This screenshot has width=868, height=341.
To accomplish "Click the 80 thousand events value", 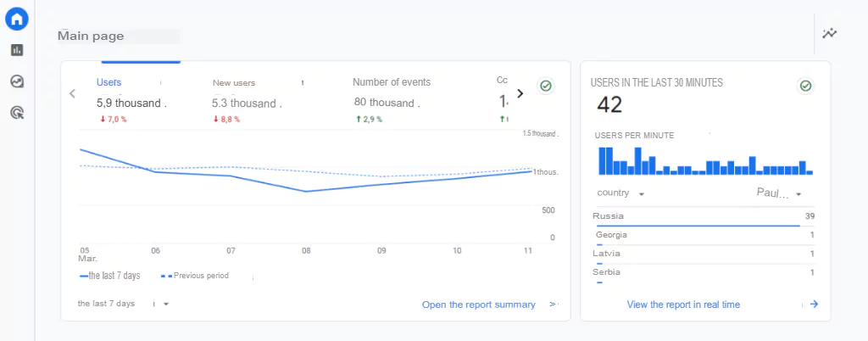I will [x=387, y=103].
